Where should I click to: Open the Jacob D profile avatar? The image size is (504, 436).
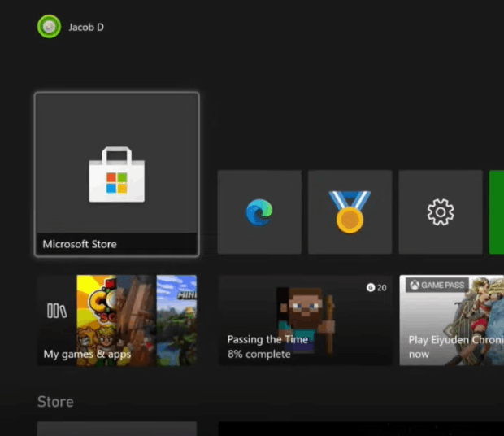click(49, 27)
